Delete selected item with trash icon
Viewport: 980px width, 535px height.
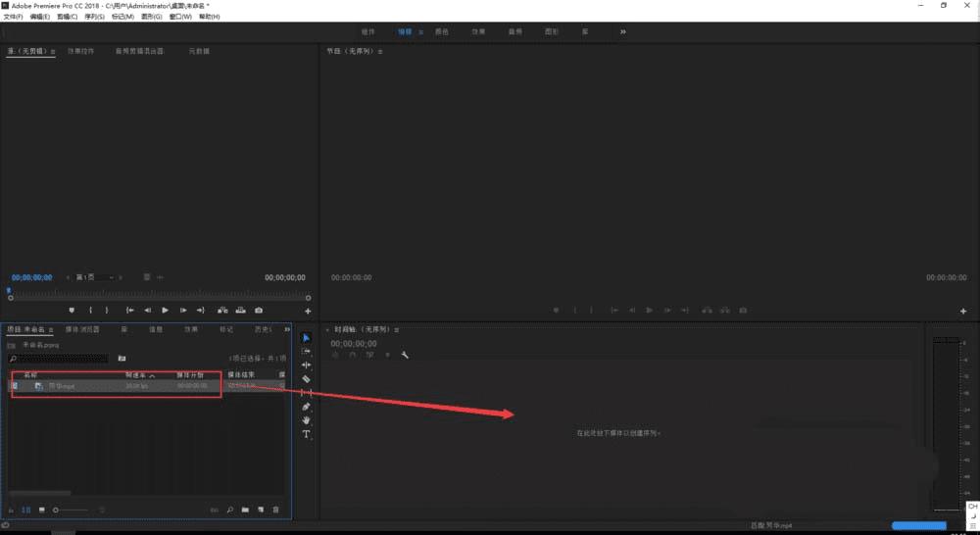pos(275,510)
